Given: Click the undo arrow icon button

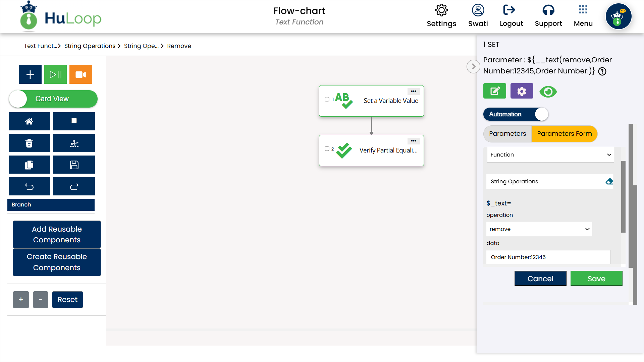Looking at the screenshot, I should [x=30, y=186].
